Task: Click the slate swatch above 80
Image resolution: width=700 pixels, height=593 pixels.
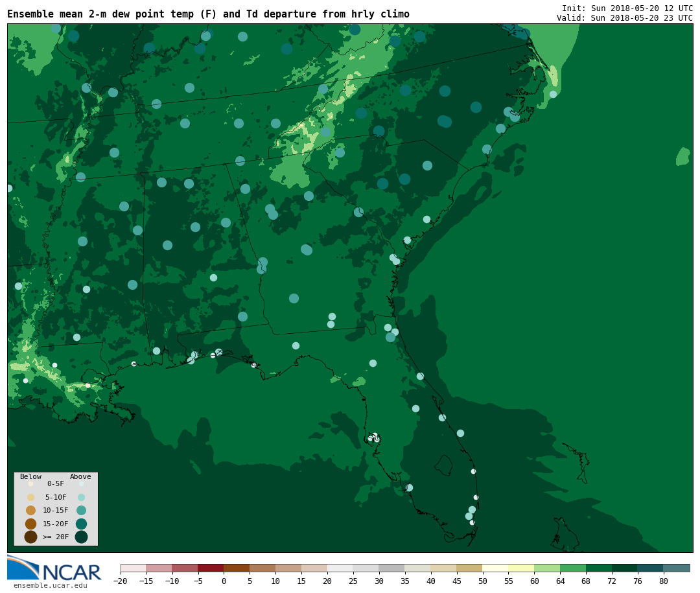Action: (677, 568)
